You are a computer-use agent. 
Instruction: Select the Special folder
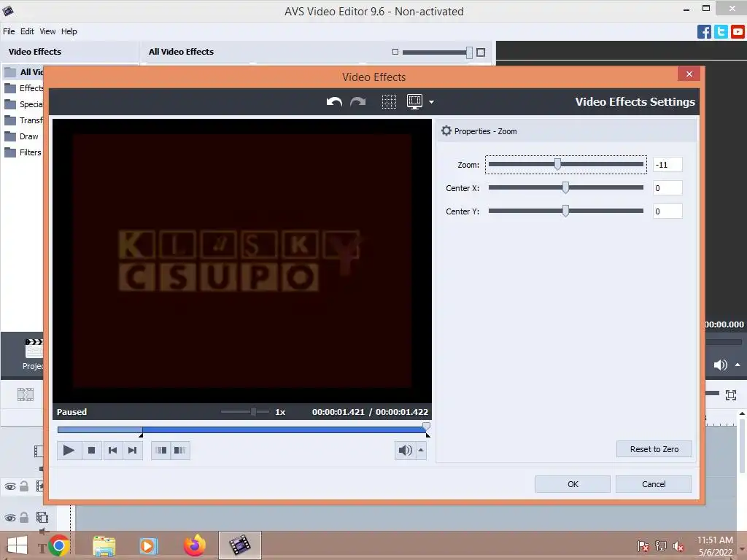(x=24, y=104)
